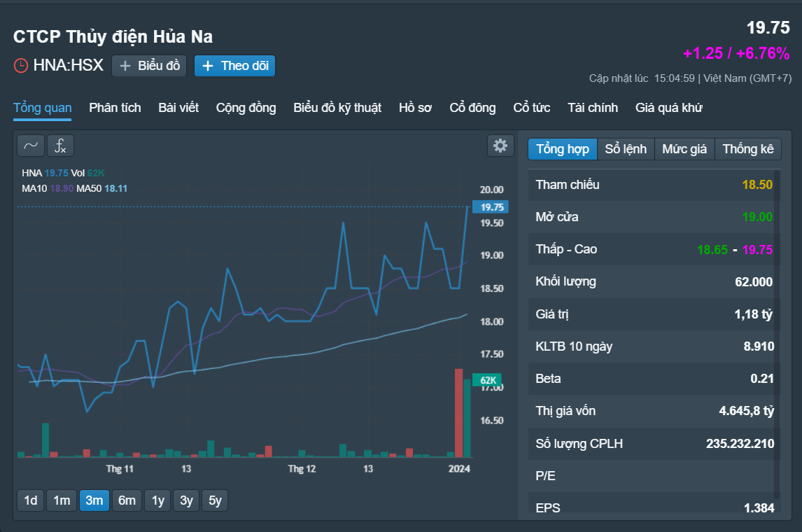Click the Mở cửa value 19.00

757,217
